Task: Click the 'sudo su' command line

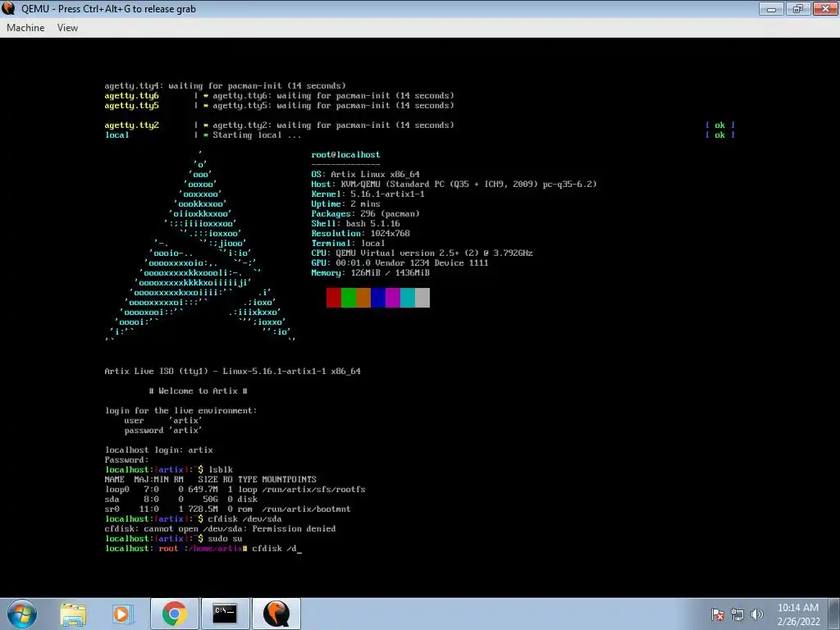Action: click(174, 539)
